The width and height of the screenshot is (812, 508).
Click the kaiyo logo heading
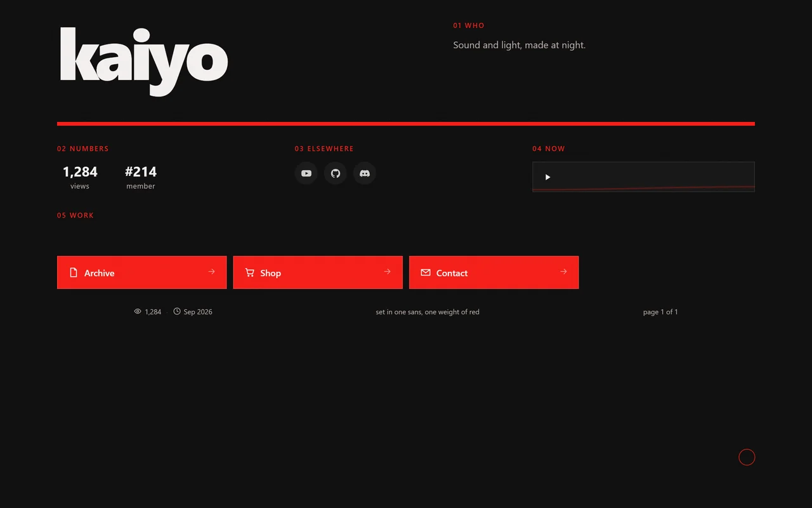(144, 61)
